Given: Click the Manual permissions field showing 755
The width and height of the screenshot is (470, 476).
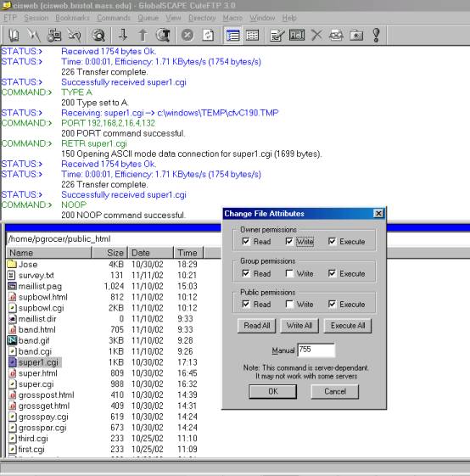Looking at the screenshot, I should click(x=316, y=350).
